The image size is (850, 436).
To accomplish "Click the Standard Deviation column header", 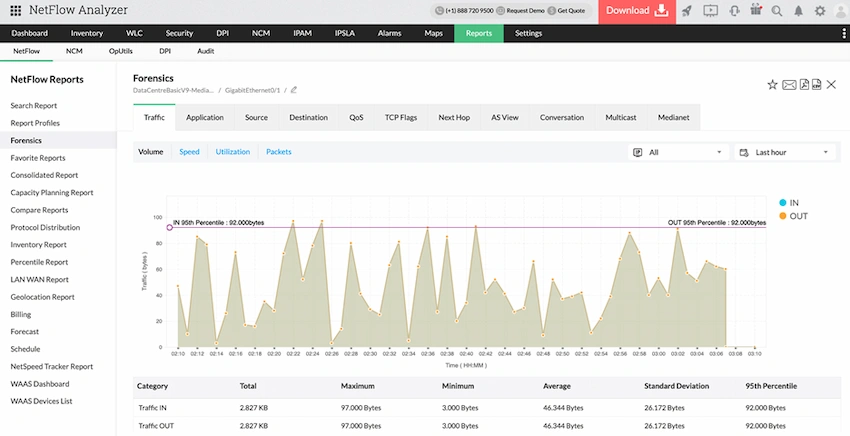I will coord(677,386).
